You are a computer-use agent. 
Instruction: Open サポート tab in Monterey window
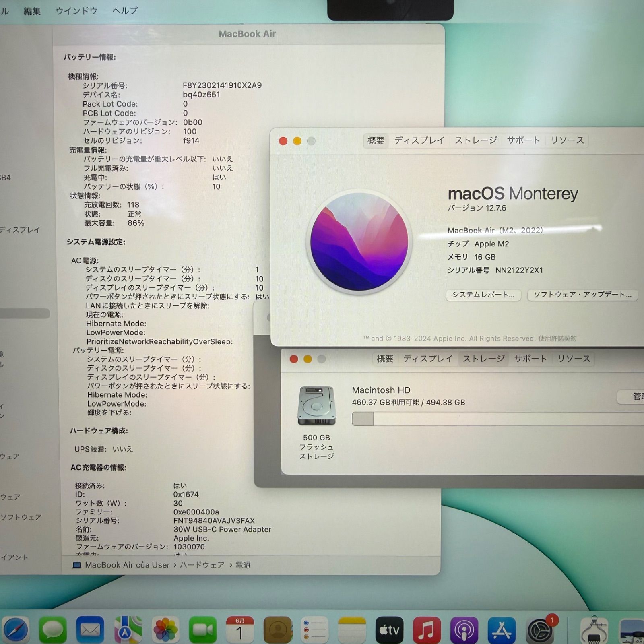pyautogui.click(x=523, y=140)
